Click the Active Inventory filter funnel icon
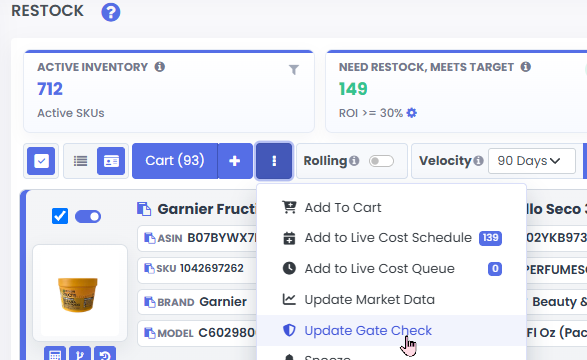The width and height of the screenshot is (587, 360). tap(294, 70)
